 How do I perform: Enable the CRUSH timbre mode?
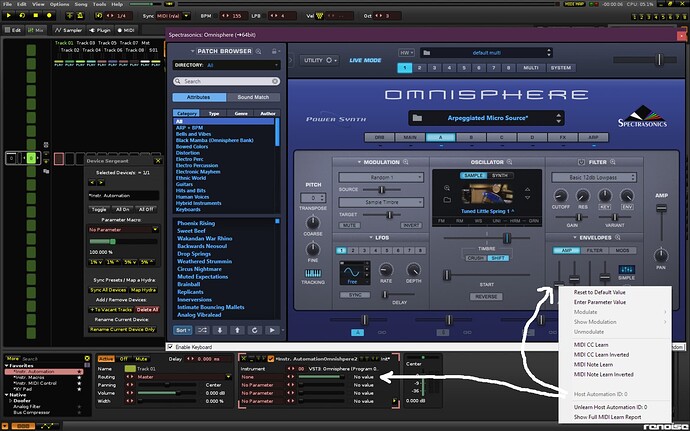click(475, 258)
